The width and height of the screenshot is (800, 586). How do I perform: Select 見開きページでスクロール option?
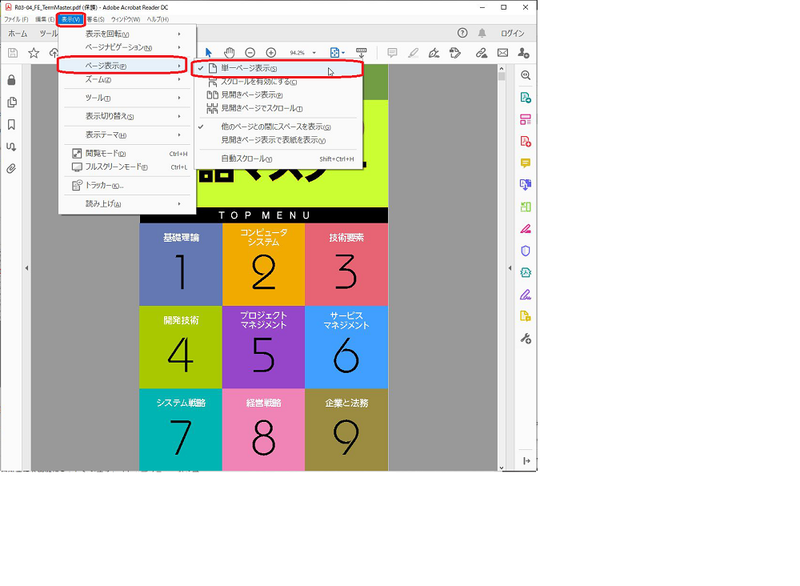click(277, 108)
